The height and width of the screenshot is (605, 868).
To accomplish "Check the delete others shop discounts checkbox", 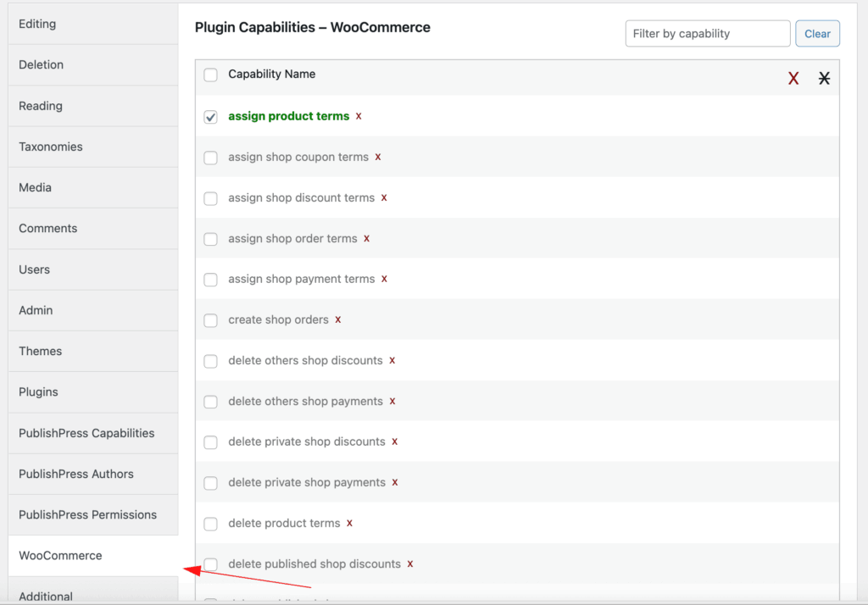I will pos(210,361).
